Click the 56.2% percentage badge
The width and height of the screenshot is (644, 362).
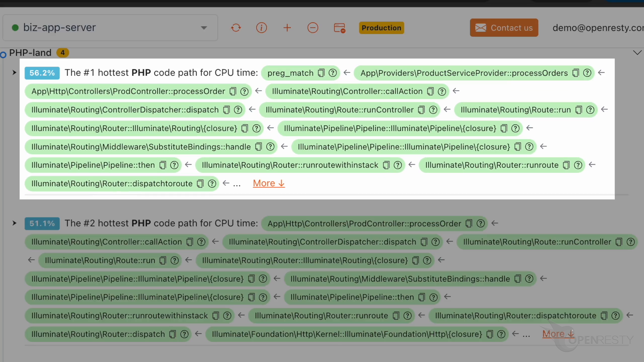pos(42,73)
